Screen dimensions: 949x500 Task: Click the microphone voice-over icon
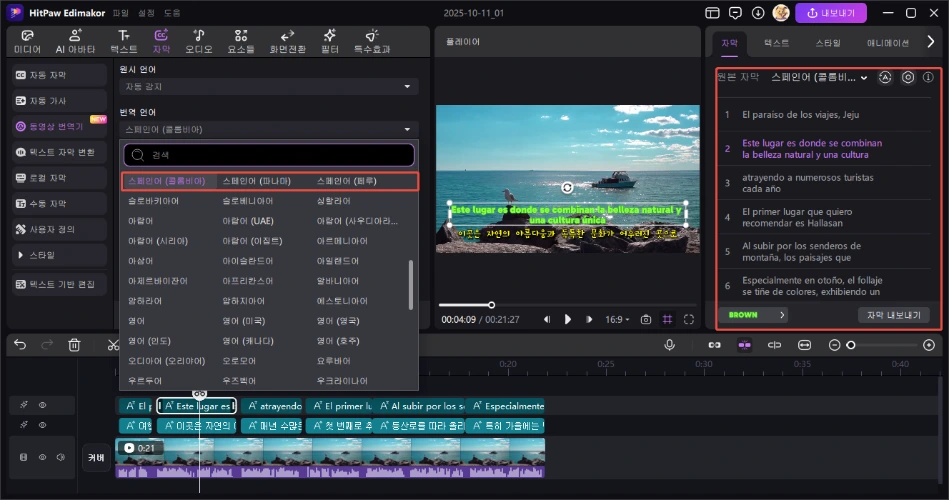pos(670,344)
